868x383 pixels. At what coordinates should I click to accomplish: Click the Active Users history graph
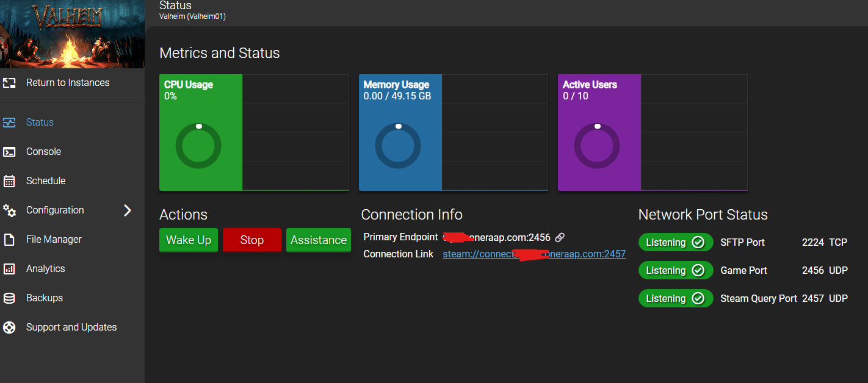pyautogui.click(x=694, y=132)
